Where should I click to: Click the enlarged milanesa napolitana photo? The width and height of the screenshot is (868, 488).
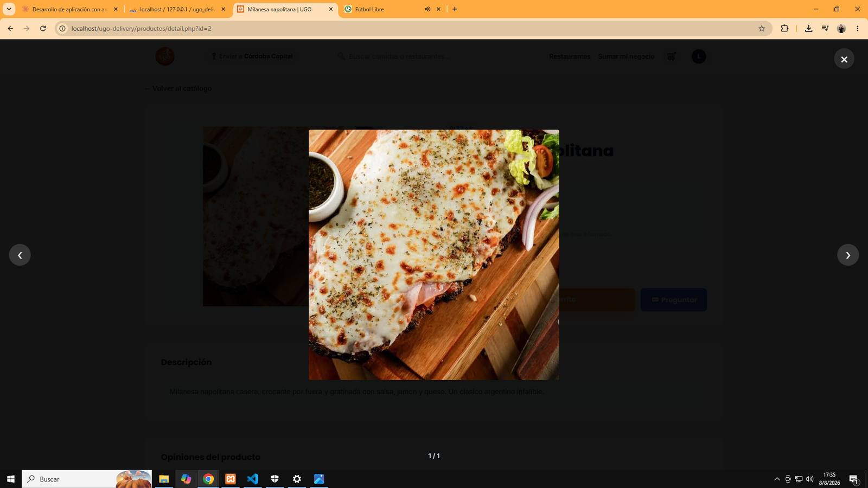click(434, 255)
